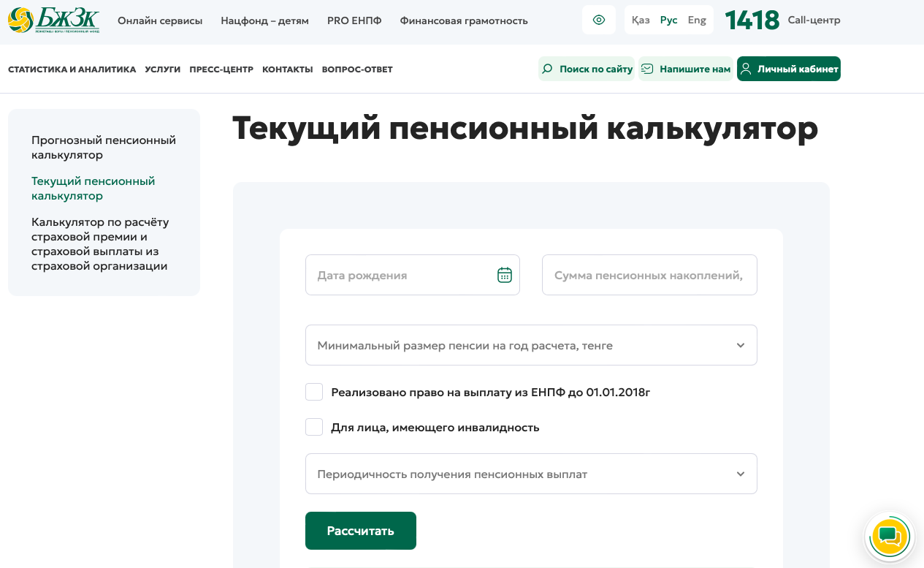Open the chat widget icon

(x=889, y=538)
